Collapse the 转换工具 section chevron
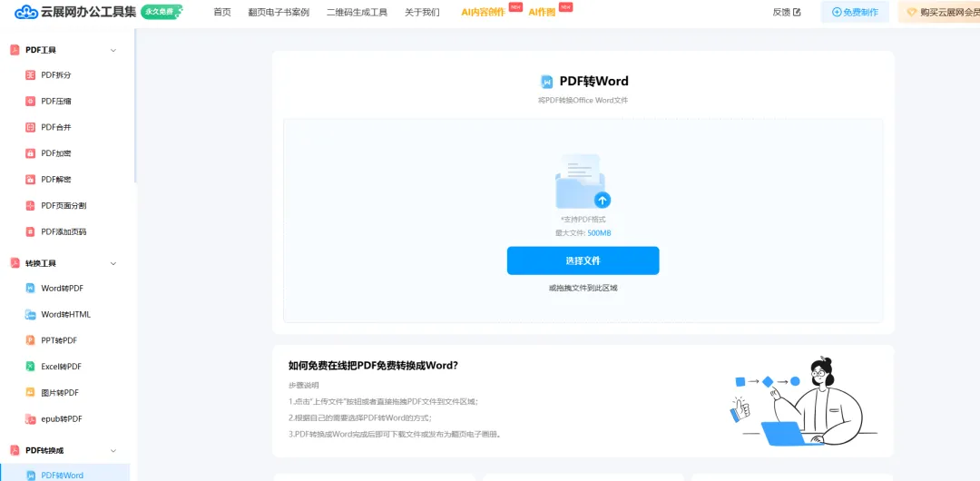This screenshot has height=481, width=980. coord(113,263)
